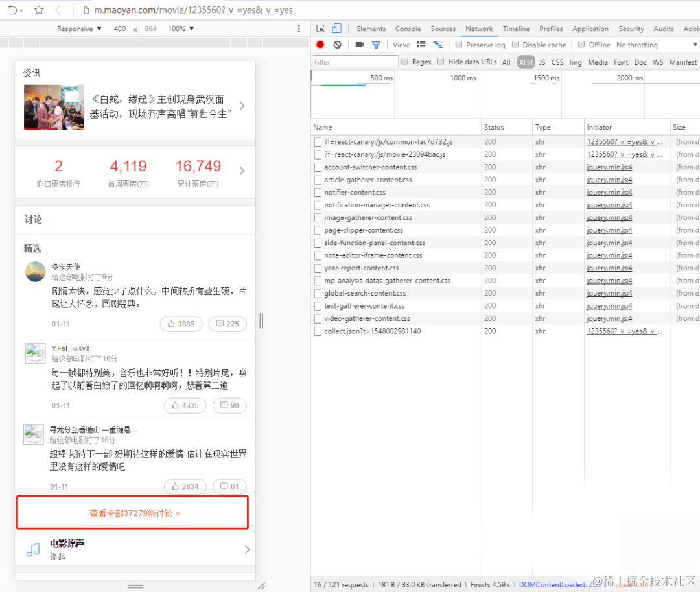Open the Responsive device dropdown
700x592 pixels.
point(79,29)
